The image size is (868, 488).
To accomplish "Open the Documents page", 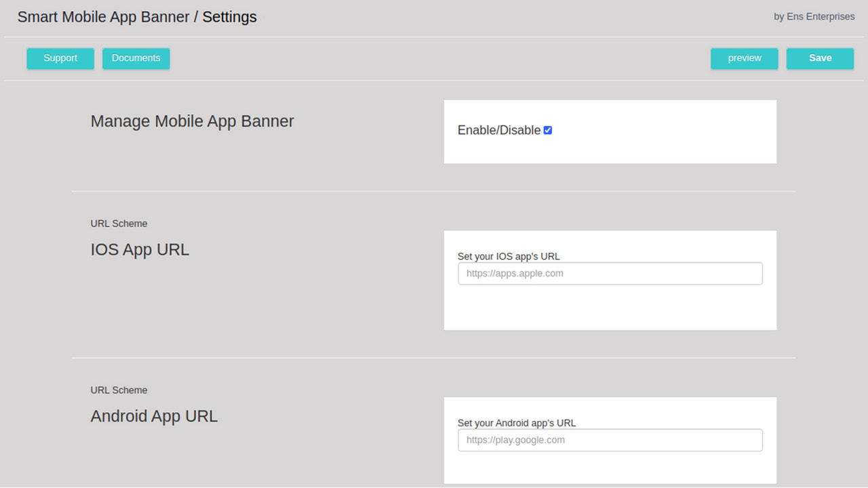I will tap(136, 58).
